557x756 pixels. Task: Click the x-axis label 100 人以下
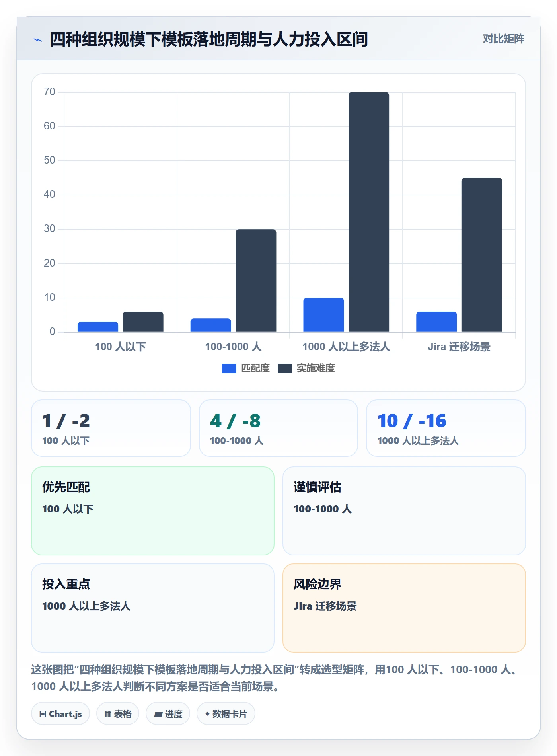[121, 347]
